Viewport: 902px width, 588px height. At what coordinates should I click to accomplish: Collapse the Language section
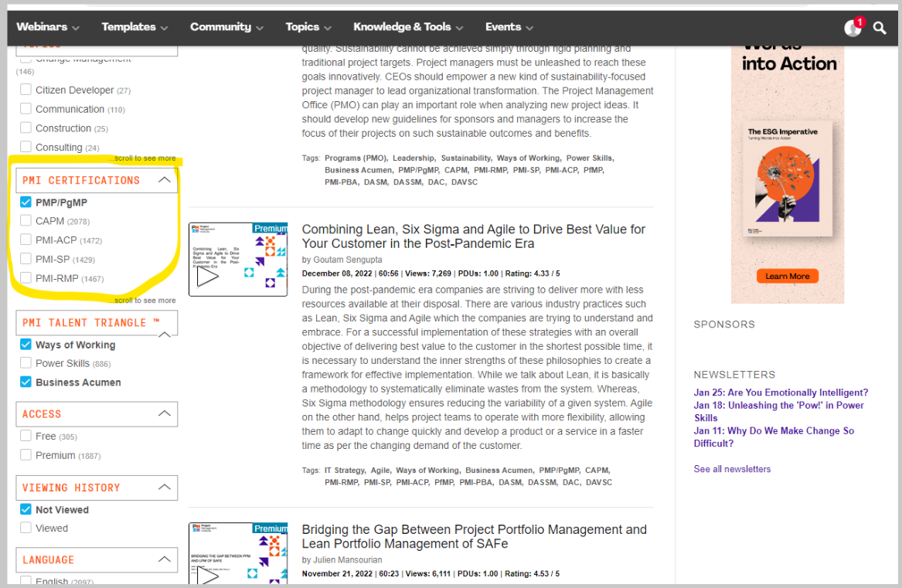[165, 559]
